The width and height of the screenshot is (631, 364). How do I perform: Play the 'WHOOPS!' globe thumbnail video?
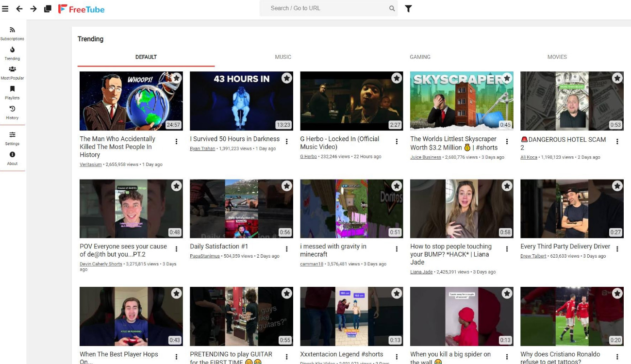pos(131,101)
